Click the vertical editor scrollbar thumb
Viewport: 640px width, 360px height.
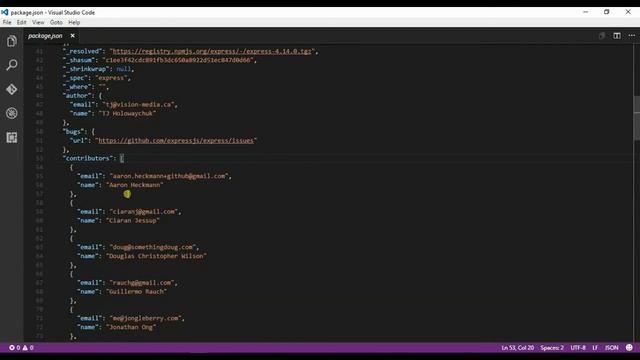(x=637, y=118)
